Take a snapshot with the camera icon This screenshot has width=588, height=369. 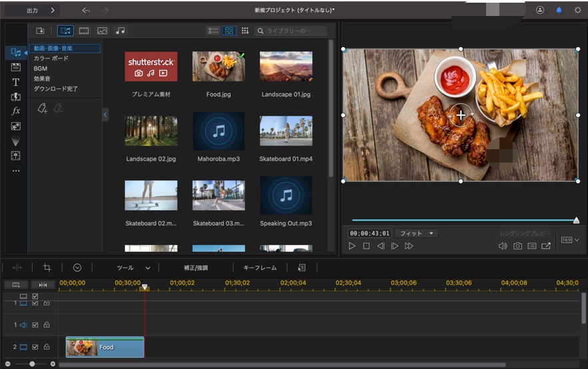point(517,246)
